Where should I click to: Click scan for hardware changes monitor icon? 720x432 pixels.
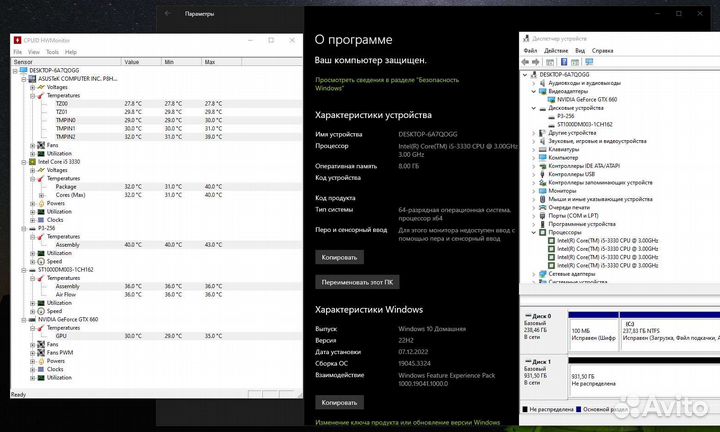[589, 62]
